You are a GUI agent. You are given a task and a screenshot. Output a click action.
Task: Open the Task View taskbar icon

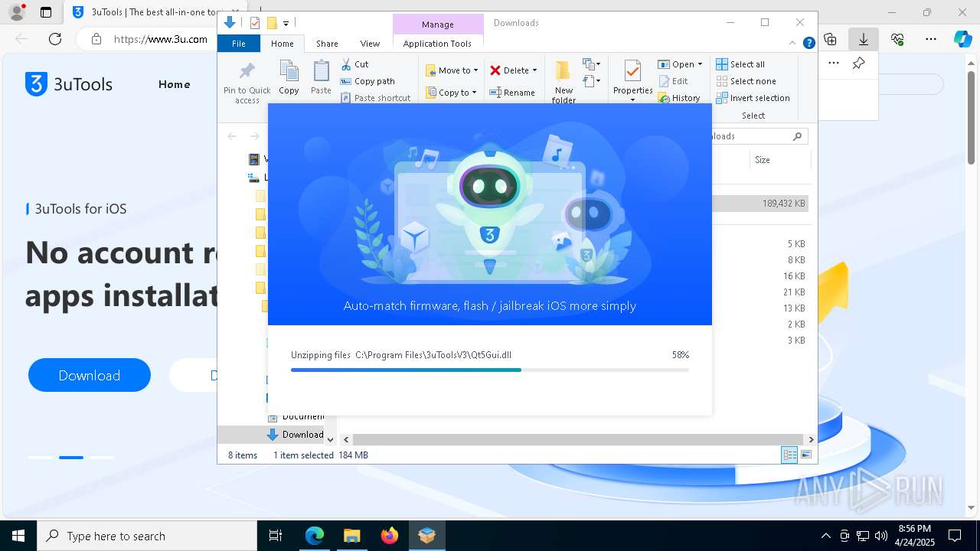click(276, 536)
